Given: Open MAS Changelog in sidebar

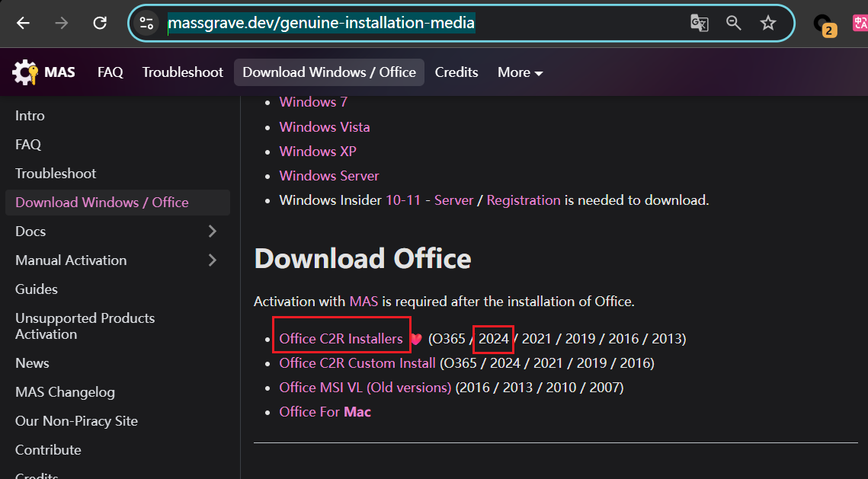Looking at the screenshot, I should point(66,392).
